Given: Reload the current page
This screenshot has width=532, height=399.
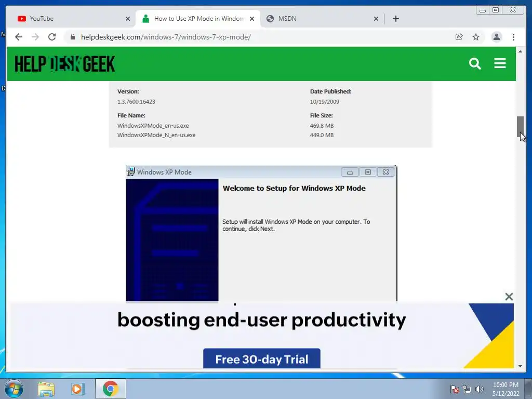Looking at the screenshot, I should click(52, 37).
